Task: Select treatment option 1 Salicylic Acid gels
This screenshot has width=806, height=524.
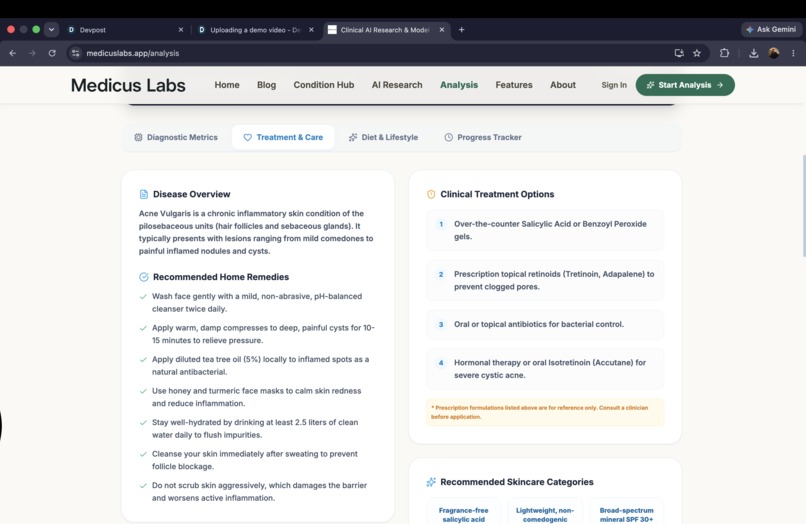Action: [545, 230]
